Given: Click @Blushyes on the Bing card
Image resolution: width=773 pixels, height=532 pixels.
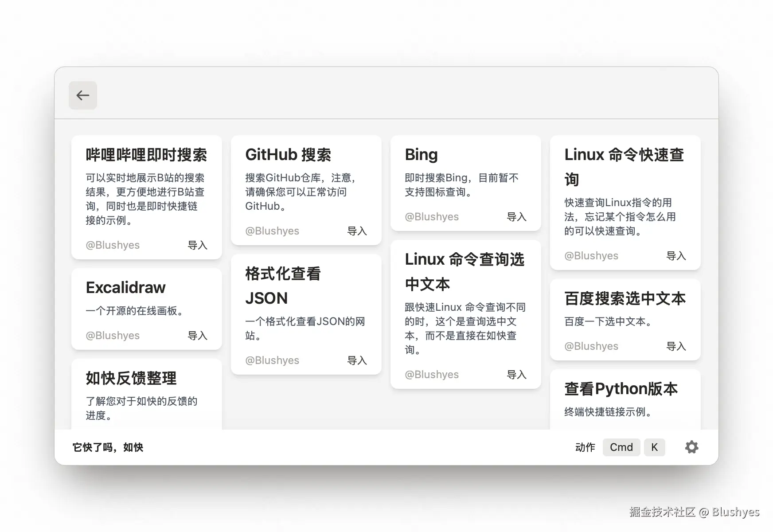Looking at the screenshot, I should pos(432,217).
